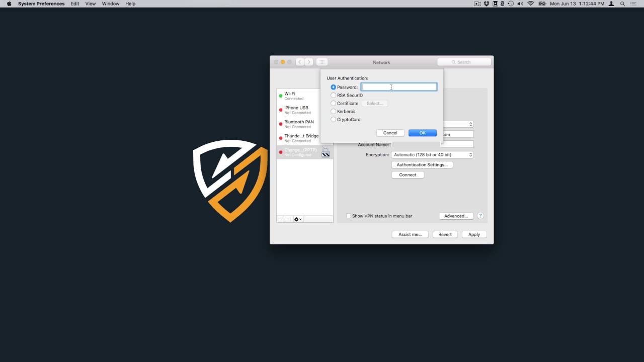The image size is (644, 362).
Task: Open the Edit menu
Action: tap(75, 4)
